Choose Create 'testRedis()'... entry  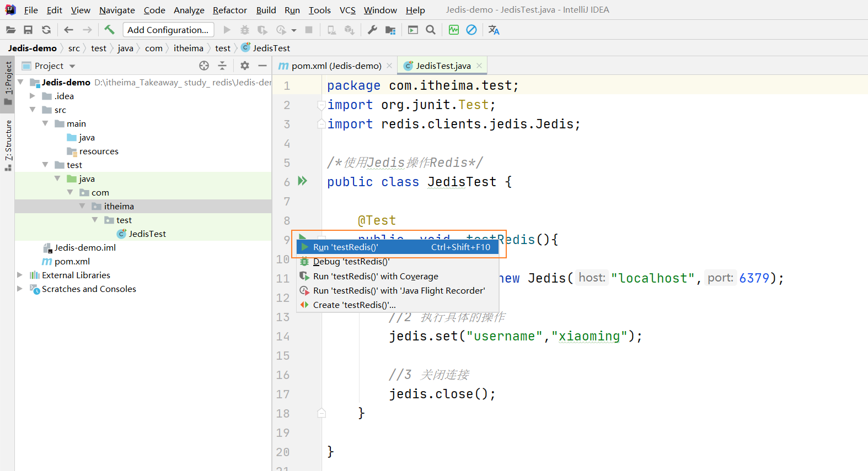pos(397,305)
